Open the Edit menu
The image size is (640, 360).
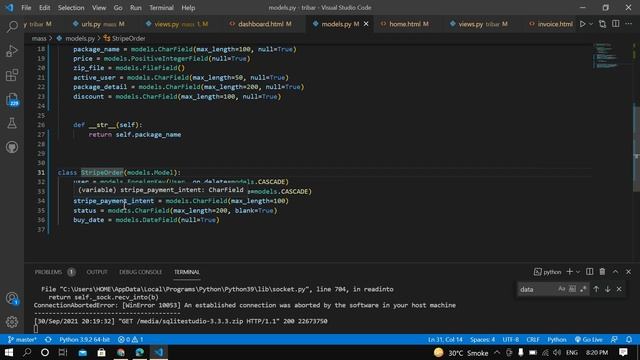pos(44,8)
